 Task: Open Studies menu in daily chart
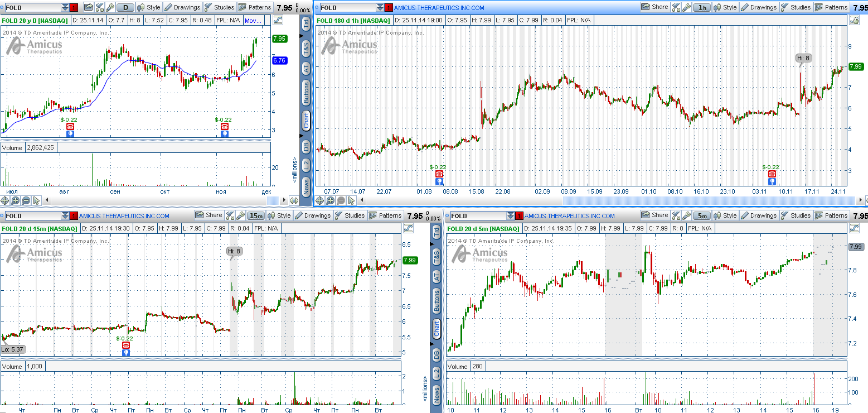(219, 7)
